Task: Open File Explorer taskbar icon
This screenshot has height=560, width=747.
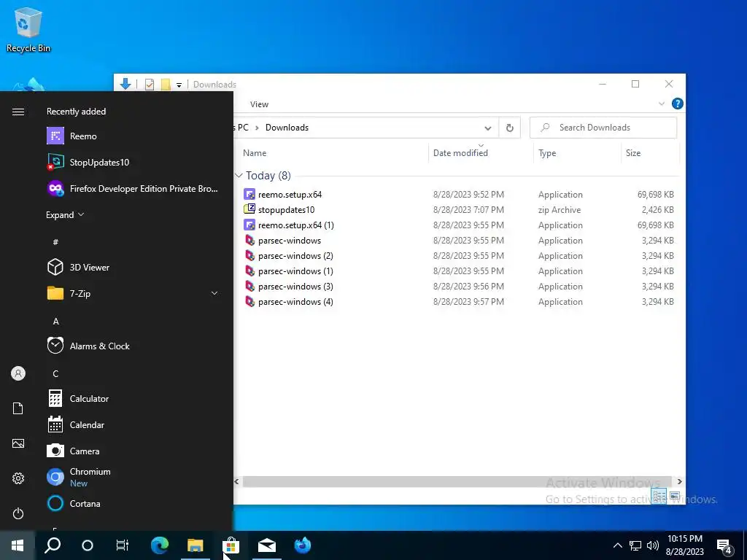Action: (196, 545)
